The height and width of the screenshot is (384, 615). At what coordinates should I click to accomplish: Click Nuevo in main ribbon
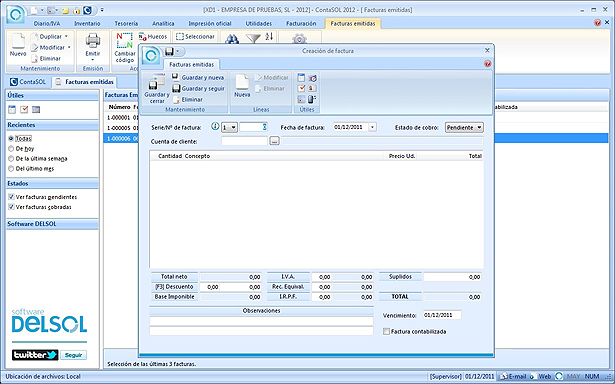click(x=18, y=45)
